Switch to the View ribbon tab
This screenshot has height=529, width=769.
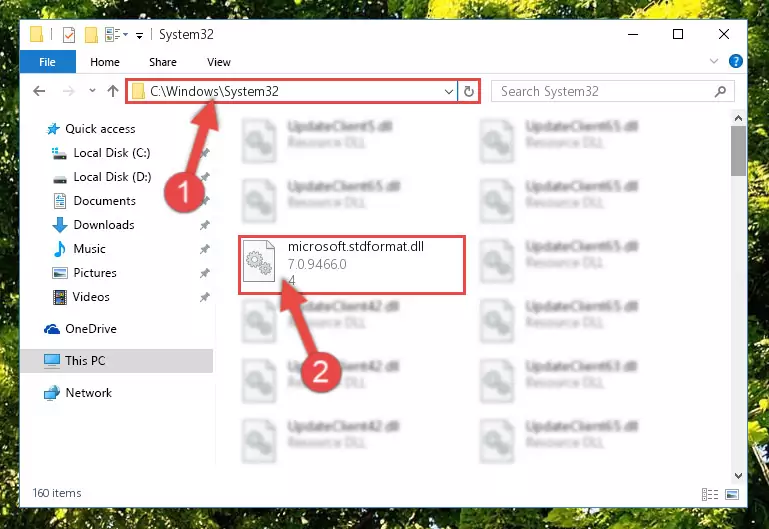point(219,62)
